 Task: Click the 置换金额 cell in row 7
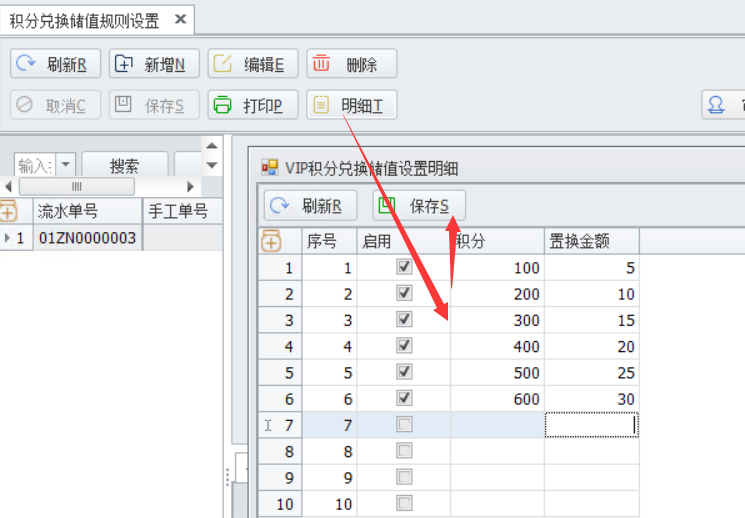coord(591,424)
